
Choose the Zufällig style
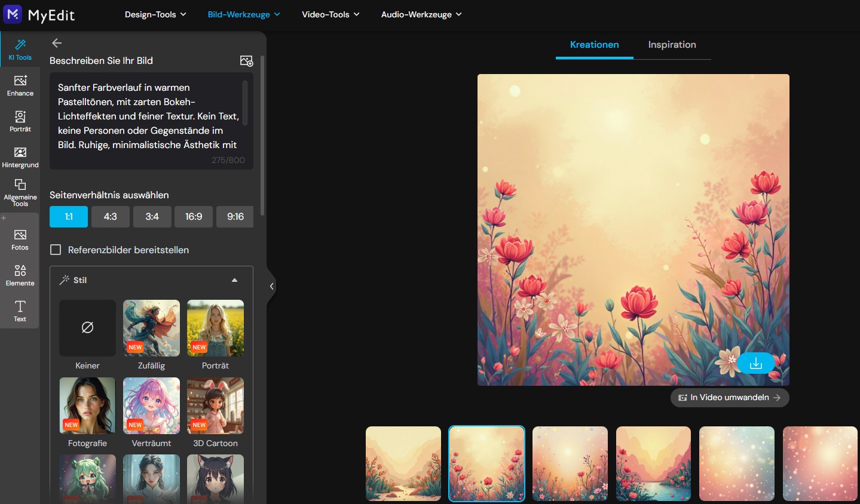click(x=151, y=328)
